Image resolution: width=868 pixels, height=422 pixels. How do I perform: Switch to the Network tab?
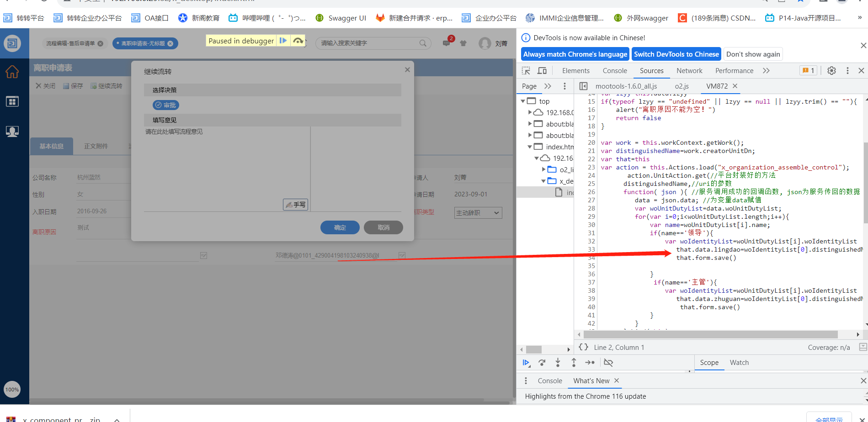coord(689,71)
